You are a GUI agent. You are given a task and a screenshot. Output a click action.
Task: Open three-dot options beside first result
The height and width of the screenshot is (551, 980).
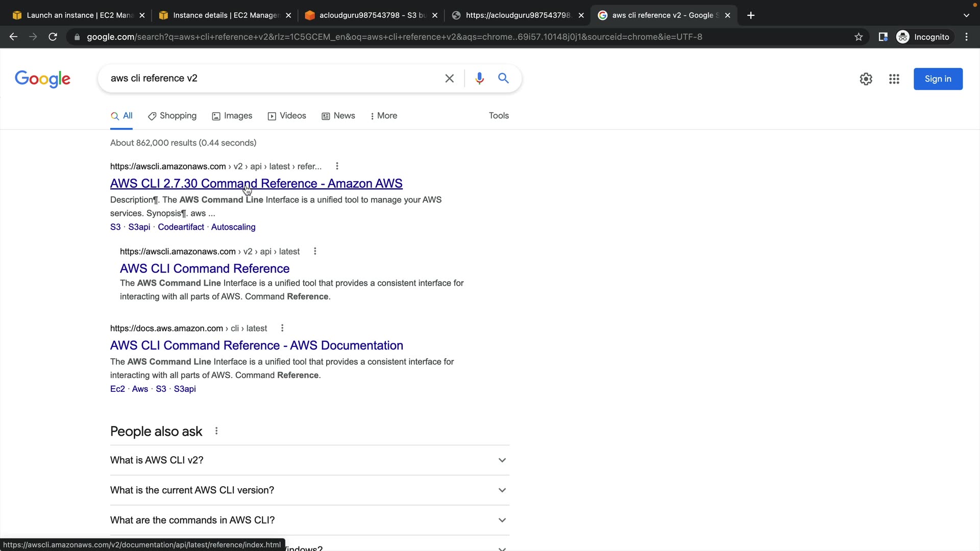coord(337,166)
